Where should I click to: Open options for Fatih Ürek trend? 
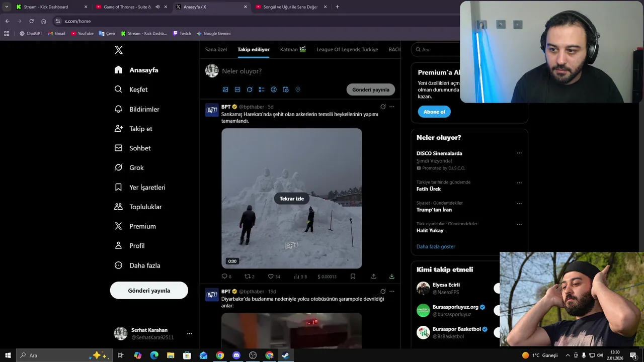519,183
